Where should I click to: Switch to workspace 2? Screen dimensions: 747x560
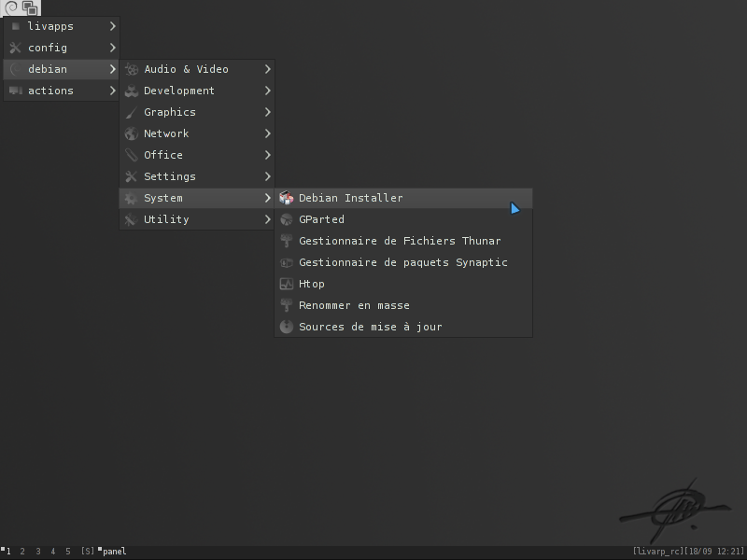pos(22,552)
